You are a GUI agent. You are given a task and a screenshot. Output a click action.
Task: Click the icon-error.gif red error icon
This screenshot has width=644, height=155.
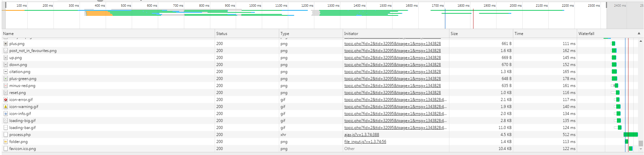(x=6, y=100)
